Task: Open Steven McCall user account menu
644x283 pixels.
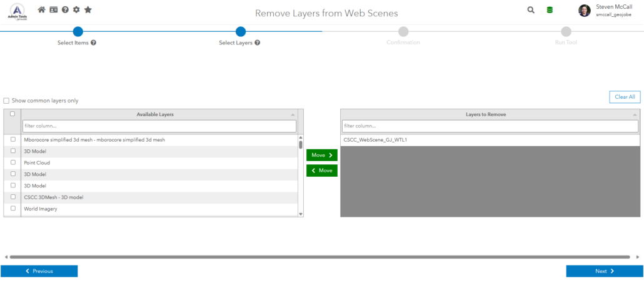Action: (605, 10)
